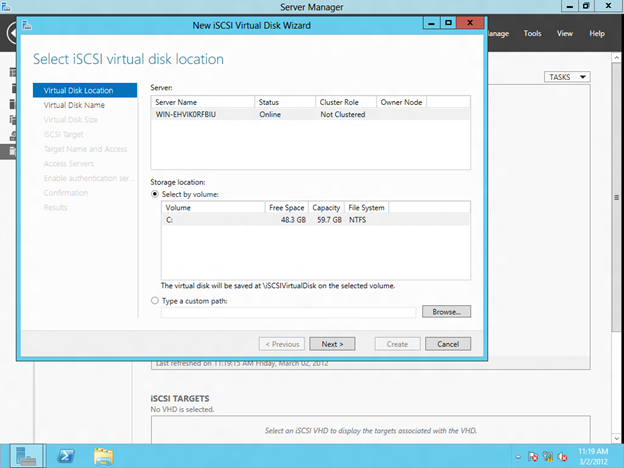Image resolution: width=624 pixels, height=468 pixels.
Task: Choose the 'Type a custom path' option
Action: (x=154, y=299)
